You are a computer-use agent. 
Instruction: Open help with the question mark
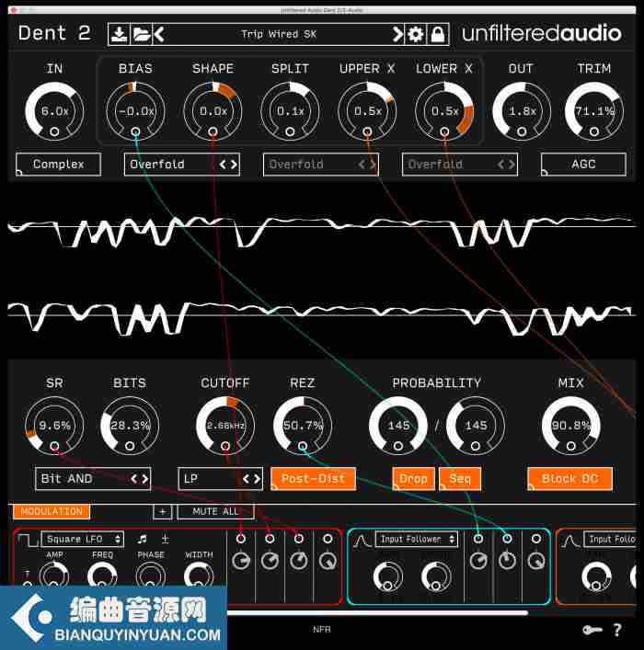pos(617,630)
